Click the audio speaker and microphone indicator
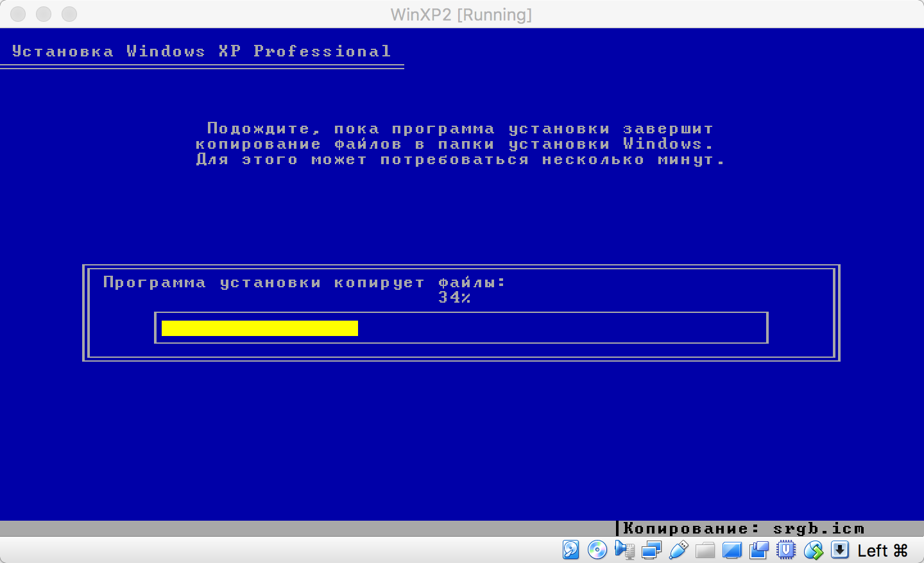The height and width of the screenshot is (563, 924). click(624, 550)
